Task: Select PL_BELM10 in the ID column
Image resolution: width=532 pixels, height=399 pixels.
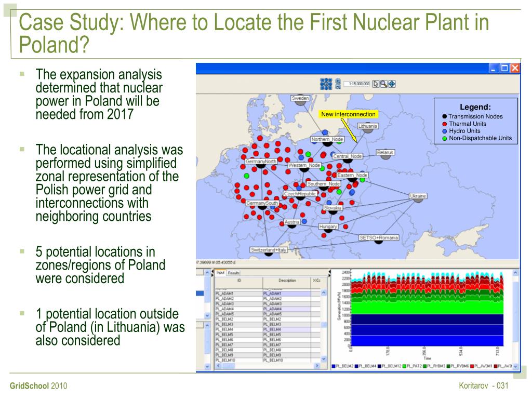Action: tap(239, 360)
